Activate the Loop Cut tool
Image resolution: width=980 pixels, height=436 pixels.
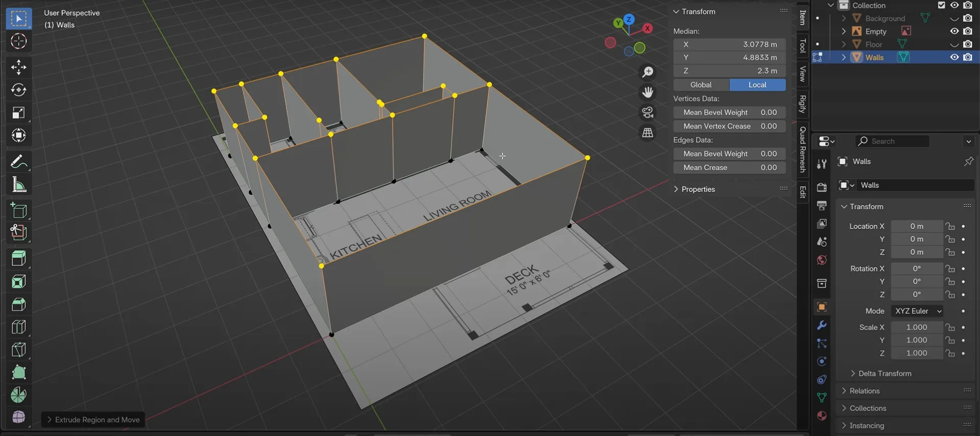click(19, 327)
